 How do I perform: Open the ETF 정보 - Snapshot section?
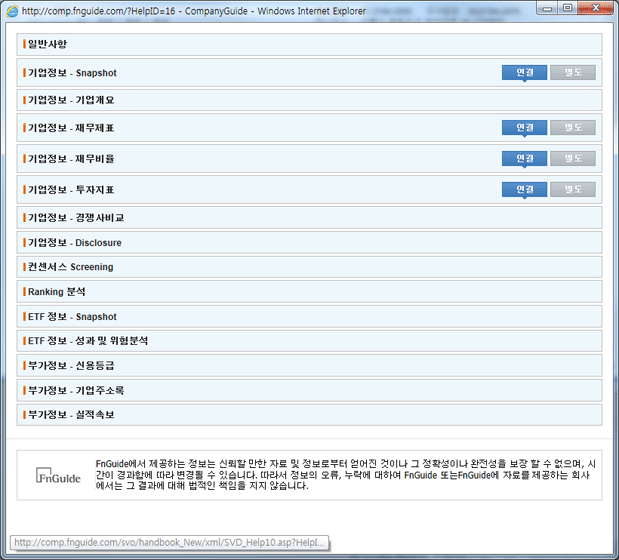point(72,316)
